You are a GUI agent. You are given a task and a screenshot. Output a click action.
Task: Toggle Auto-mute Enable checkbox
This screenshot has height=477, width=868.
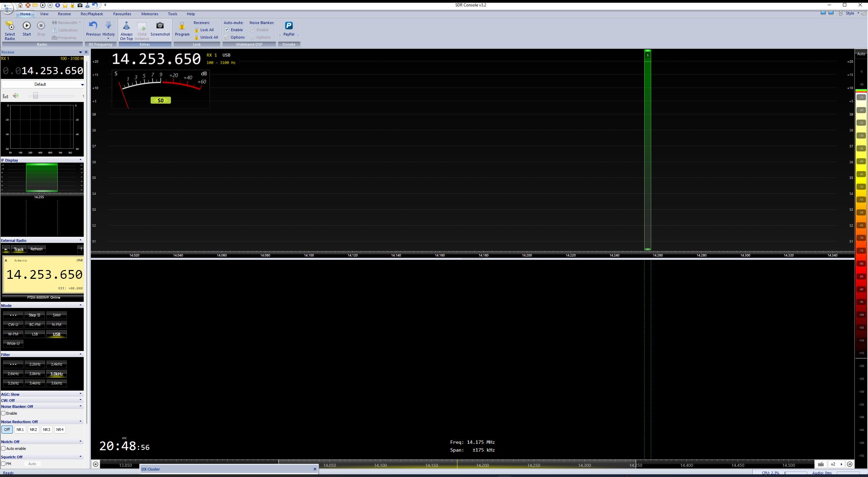(x=227, y=30)
